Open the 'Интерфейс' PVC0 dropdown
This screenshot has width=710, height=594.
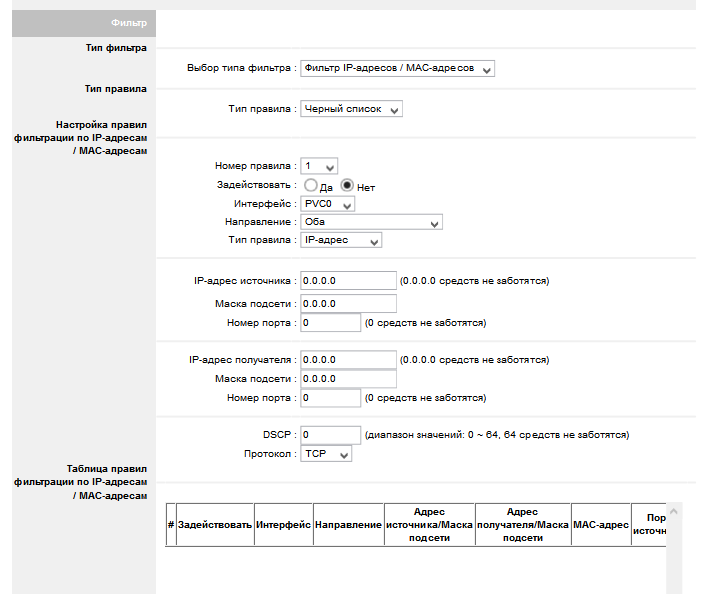tap(328, 204)
